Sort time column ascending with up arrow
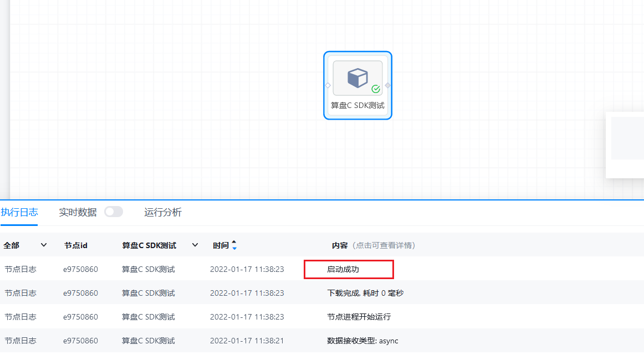This screenshot has width=644, height=355. pyautogui.click(x=234, y=242)
